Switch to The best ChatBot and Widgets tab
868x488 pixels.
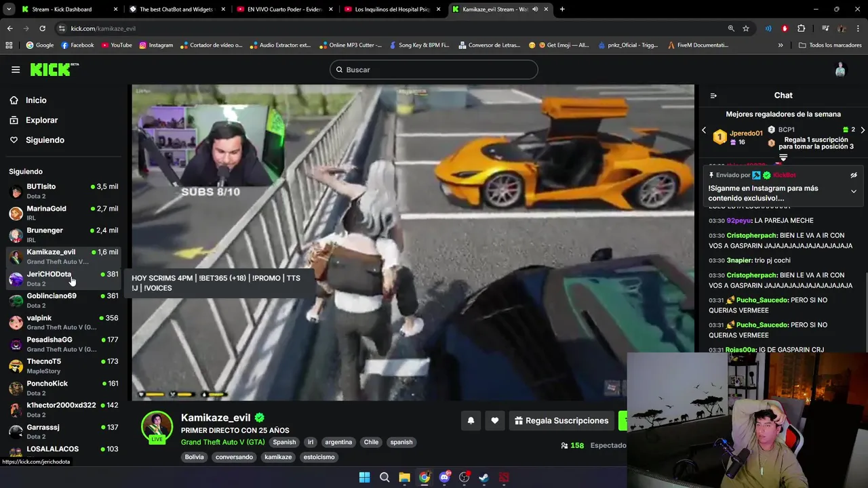(x=176, y=9)
